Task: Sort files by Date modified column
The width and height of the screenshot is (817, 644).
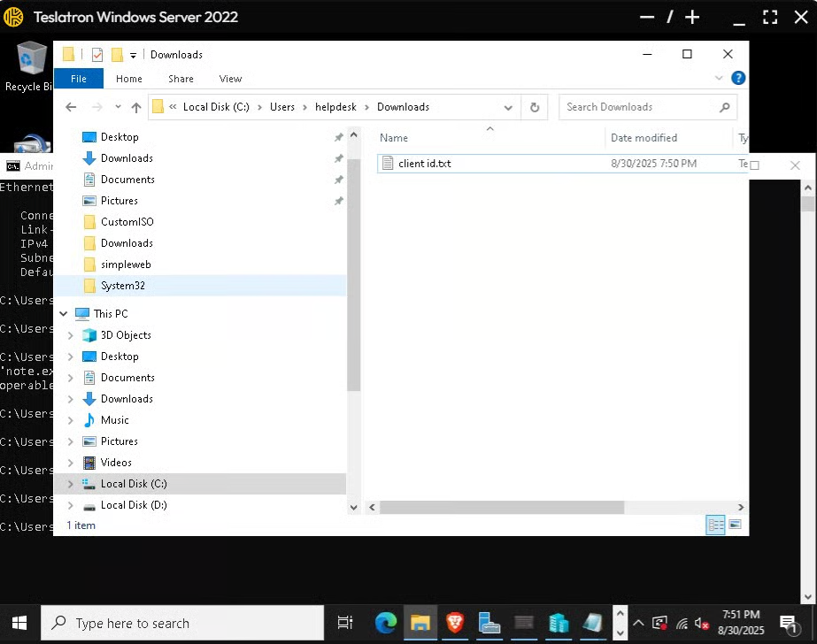Action: pyautogui.click(x=644, y=138)
